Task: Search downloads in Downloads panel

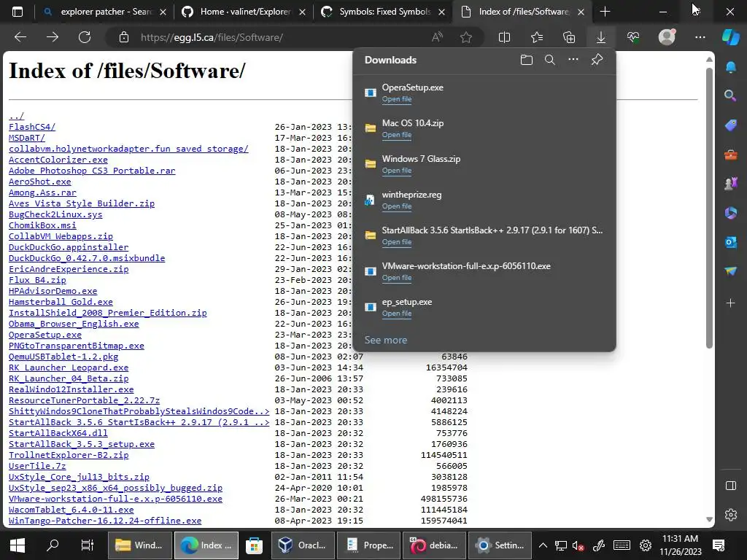Action: click(x=550, y=60)
